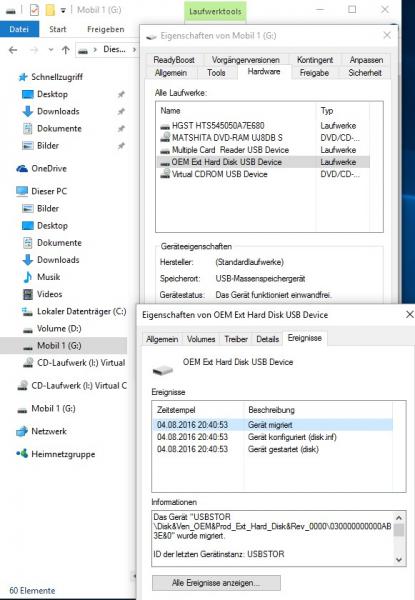Open recent locations dropdown chevron
The width and height of the screenshot is (415, 600).
(51, 50)
